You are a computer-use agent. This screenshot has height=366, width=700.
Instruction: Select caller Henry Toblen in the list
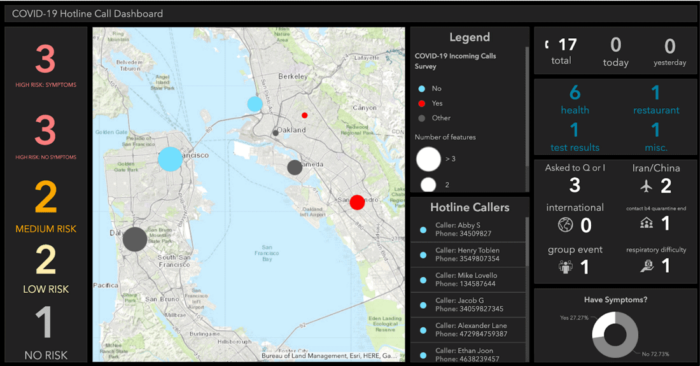(468, 254)
